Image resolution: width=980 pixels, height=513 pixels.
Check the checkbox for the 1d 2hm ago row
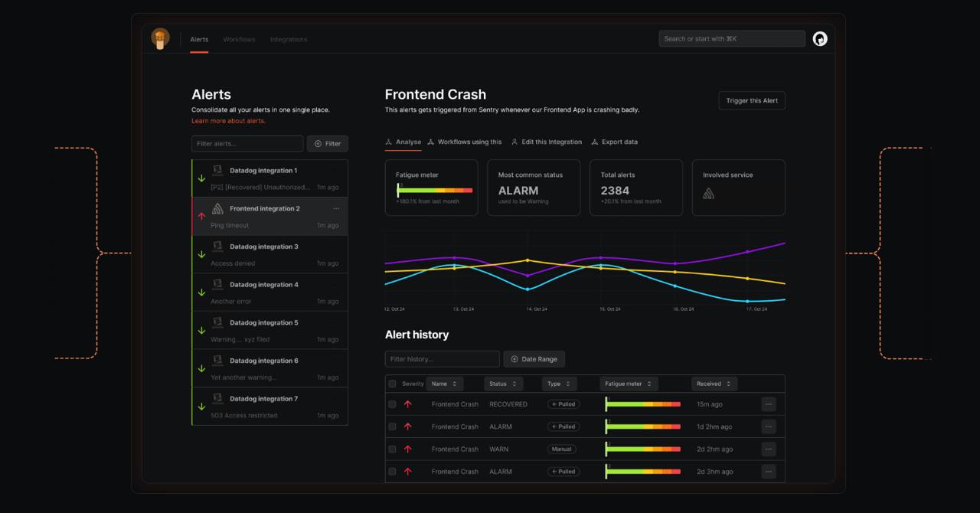point(392,426)
